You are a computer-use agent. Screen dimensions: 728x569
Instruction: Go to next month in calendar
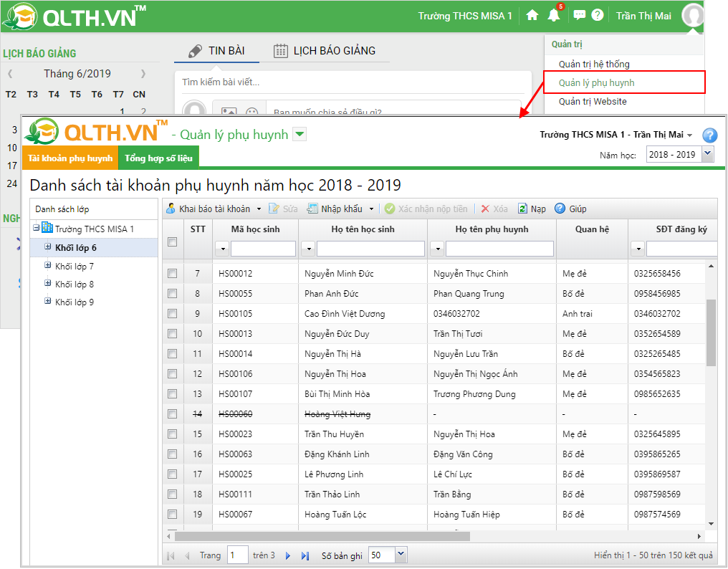point(143,73)
